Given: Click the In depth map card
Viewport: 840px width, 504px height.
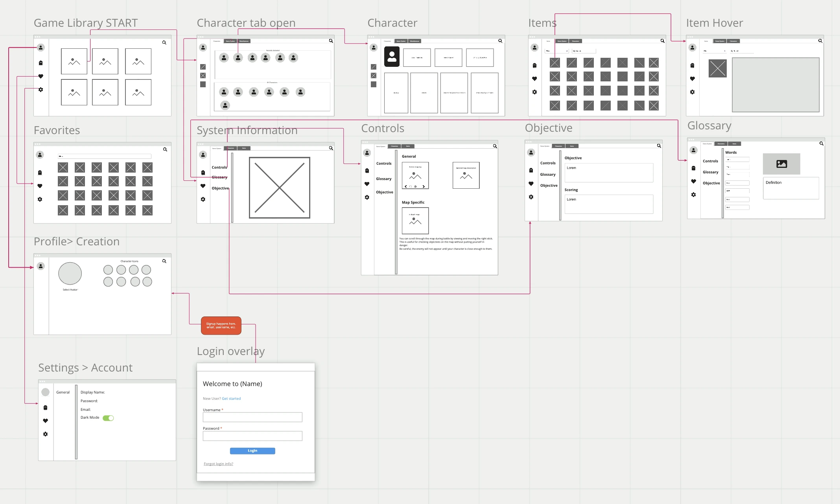Looking at the screenshot, I should tap(415, 221).
